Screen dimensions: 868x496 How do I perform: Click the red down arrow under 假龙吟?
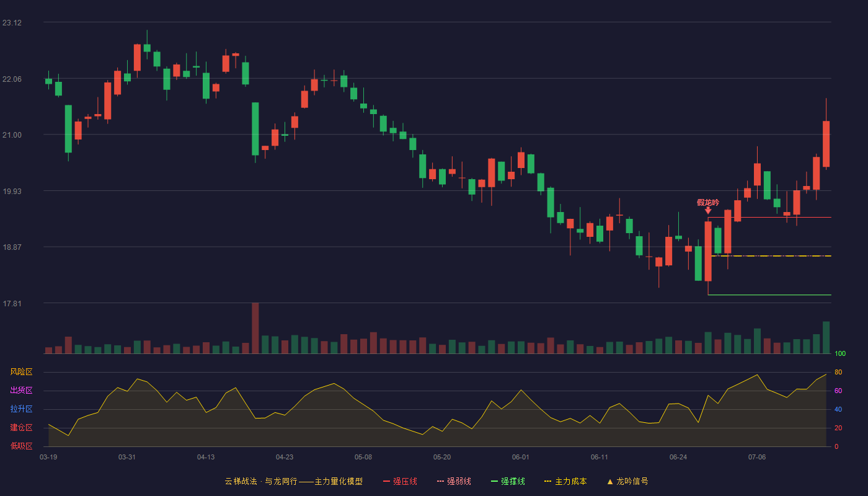point(708,211)
